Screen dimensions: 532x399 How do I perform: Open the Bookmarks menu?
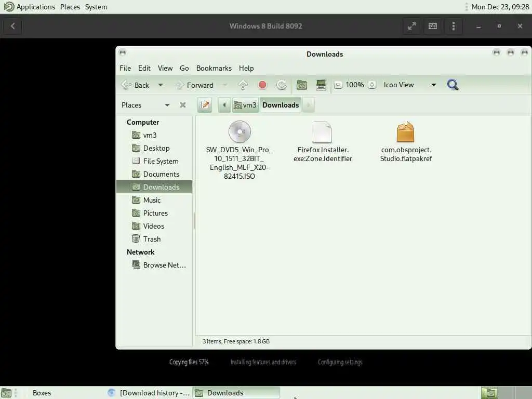214,68
